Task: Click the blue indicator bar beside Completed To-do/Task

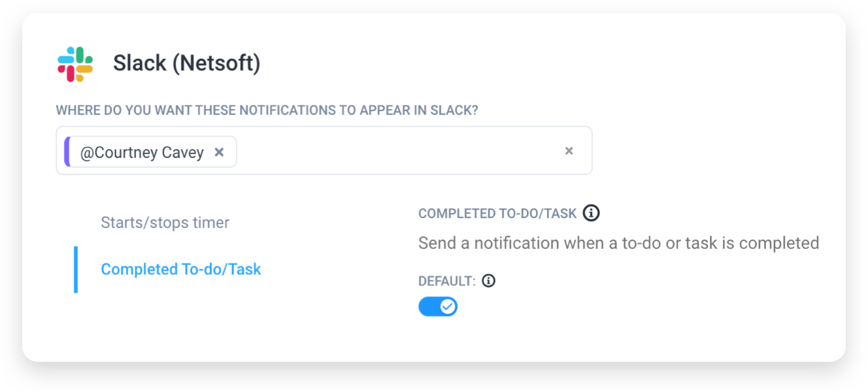Action: [76, 269]
